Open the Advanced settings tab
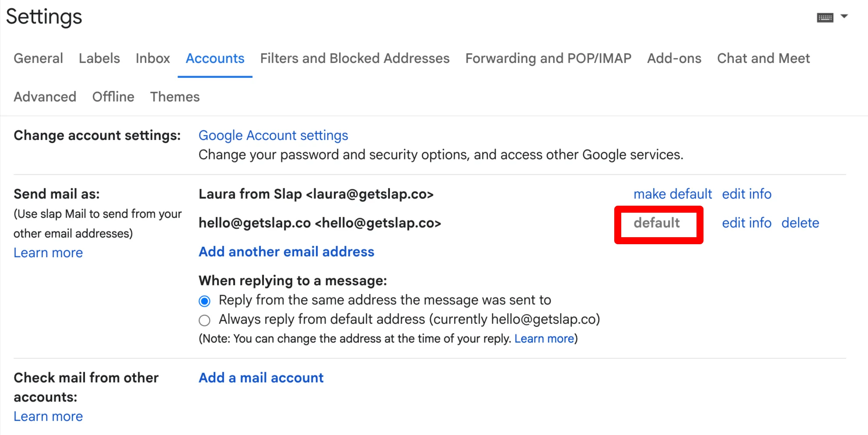 (45, 97)
